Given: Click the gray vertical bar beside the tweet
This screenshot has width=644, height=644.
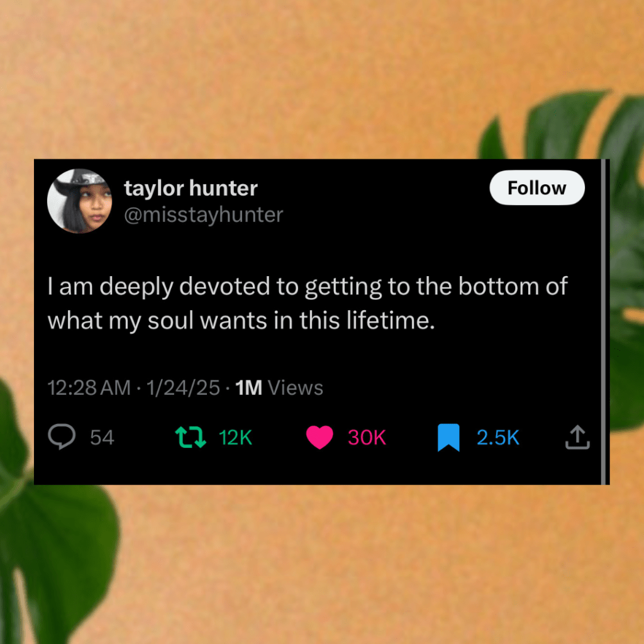Looking at the screenshot, I should [606, 321].
